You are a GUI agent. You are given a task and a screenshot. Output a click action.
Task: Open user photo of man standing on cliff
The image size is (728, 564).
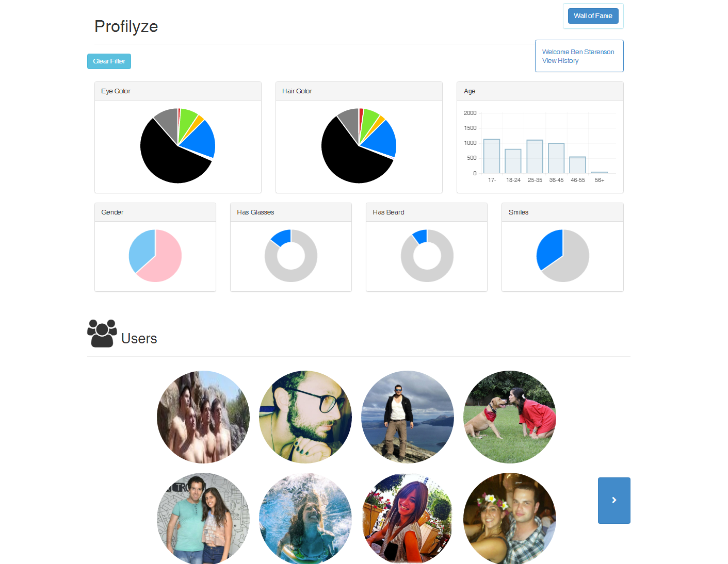(408, 417)
